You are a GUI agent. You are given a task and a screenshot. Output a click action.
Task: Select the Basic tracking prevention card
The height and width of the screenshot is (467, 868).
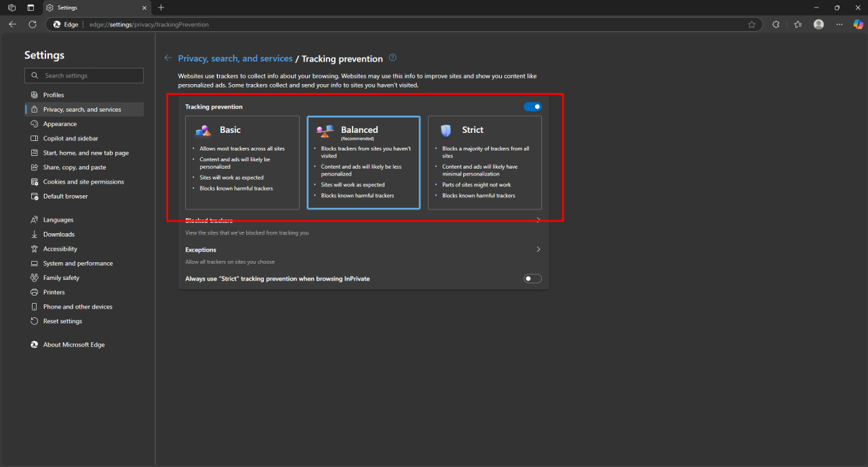point(242,163)
